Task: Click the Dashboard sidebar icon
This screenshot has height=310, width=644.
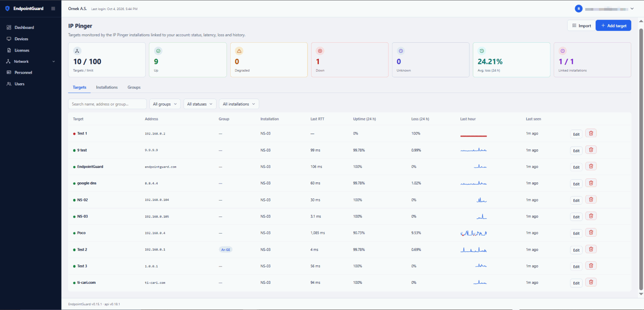Action: coord(9,27)
